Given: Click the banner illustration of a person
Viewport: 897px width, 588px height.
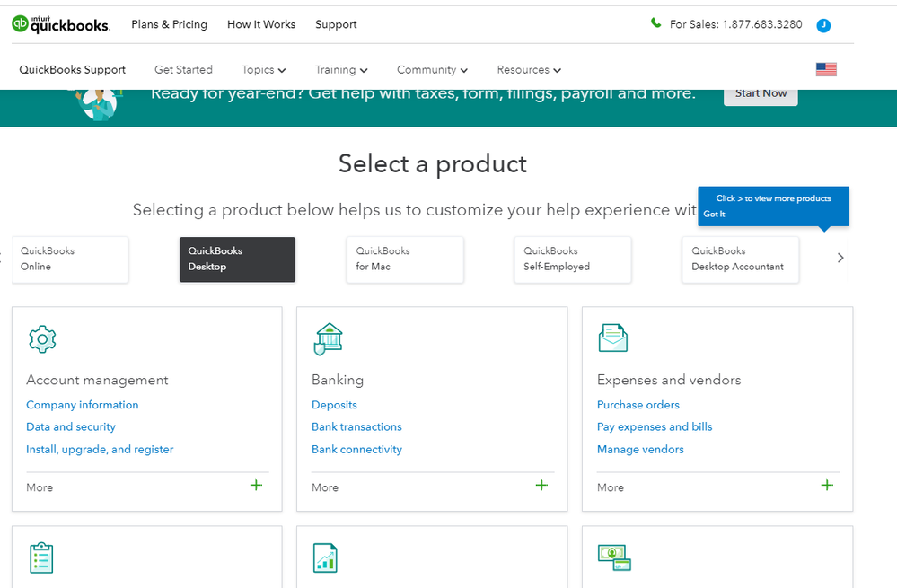Looking at the screenshot, I should tap(99, 104).
